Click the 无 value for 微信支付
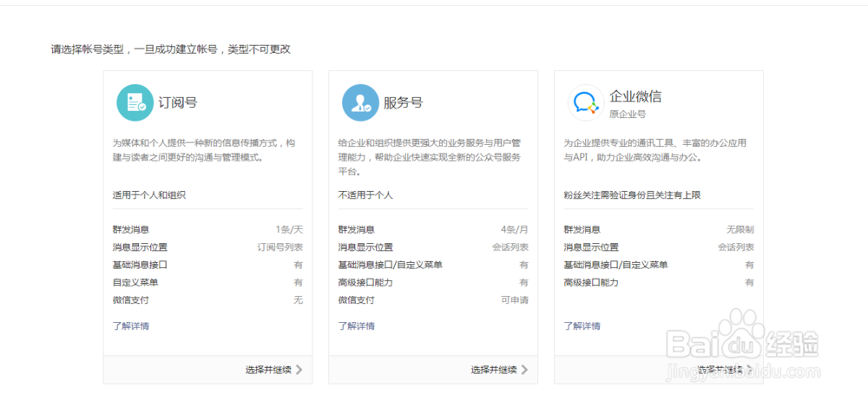This screenshot has height=401, width=868. pyautogui.click(x=299, y=300)
